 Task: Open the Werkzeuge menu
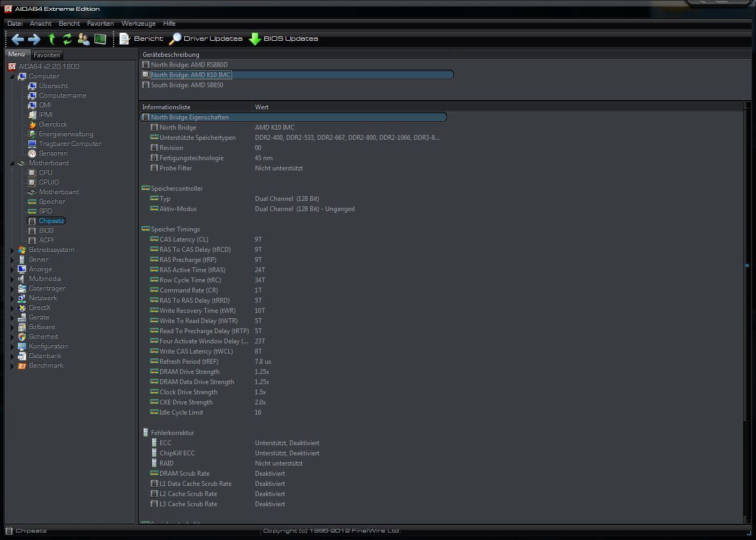(138, 24)
